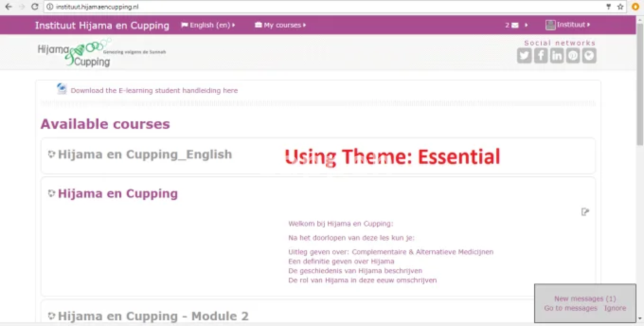Click the browser reload page icon

click(35, 7)
